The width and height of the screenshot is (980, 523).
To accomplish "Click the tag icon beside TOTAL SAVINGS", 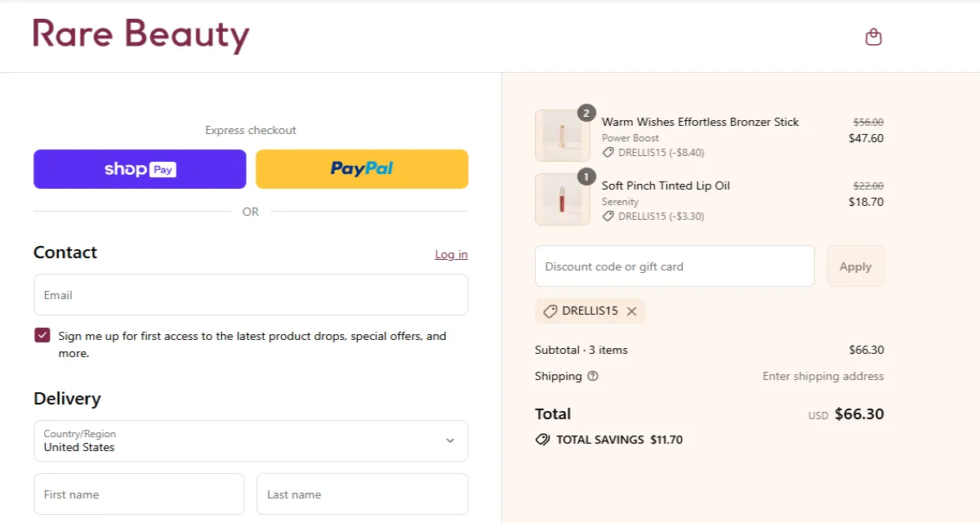I will pyautogui.click(x=542, y=440).
